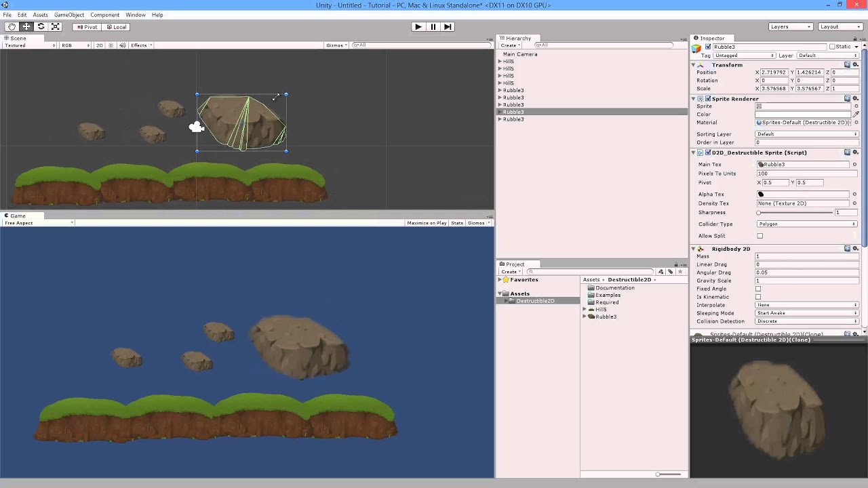Adjust the Sharpness slider

click(795, 213)
